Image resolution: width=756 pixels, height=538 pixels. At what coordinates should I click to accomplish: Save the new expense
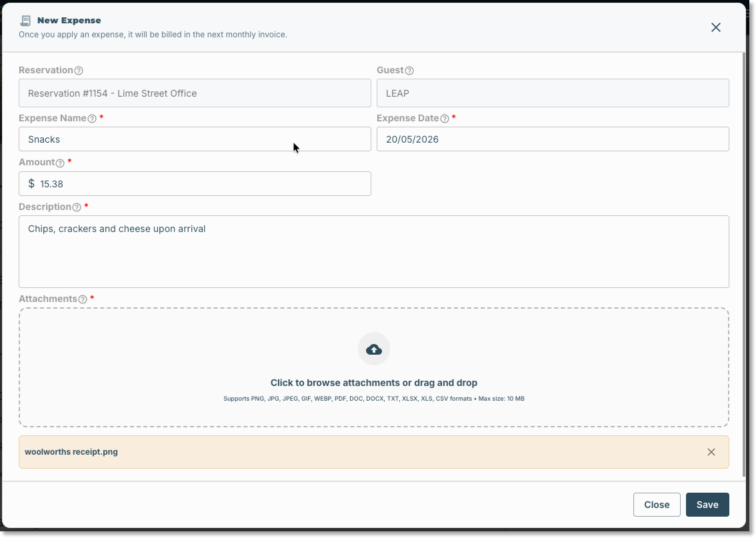(707, 505)
